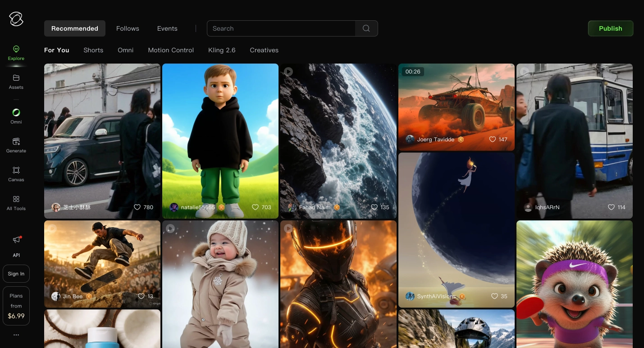Open All Tools in the sidebar

point(16,203)
